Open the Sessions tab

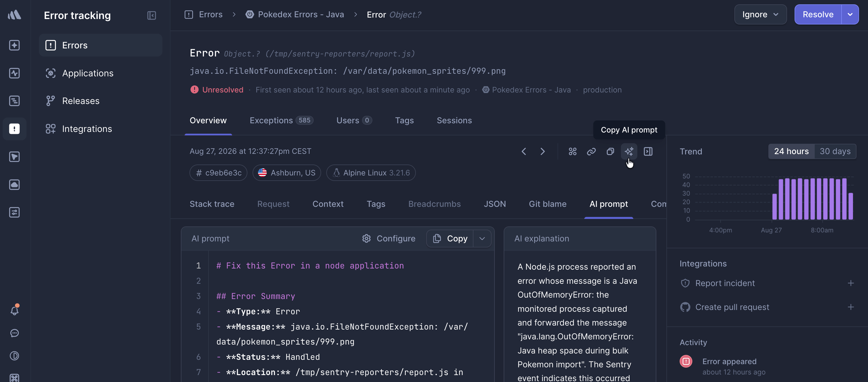pyautogui.click(x=454, y=120)
